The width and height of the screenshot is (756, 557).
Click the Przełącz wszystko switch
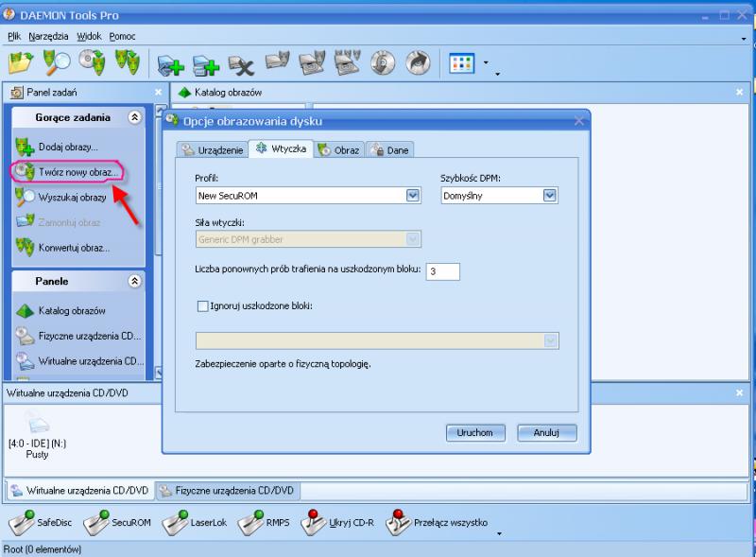[x=437, y=523]
